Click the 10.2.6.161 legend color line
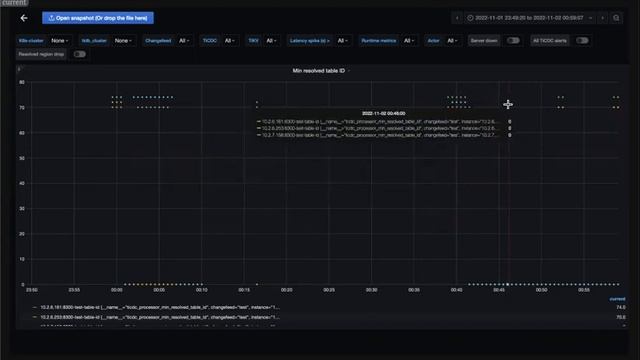This screenshot has height=360, width=640. click(x=35, y=307)
